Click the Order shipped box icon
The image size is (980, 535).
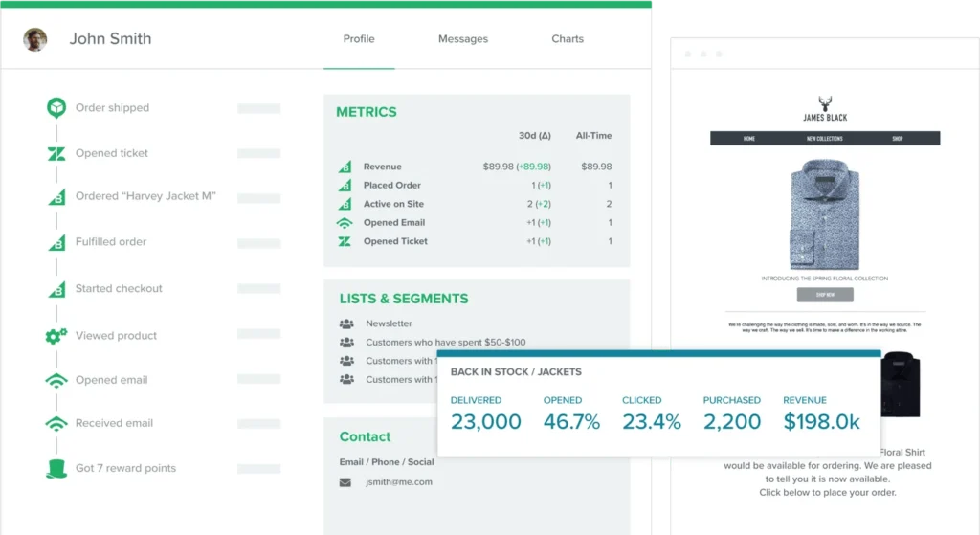pos(56,108)
